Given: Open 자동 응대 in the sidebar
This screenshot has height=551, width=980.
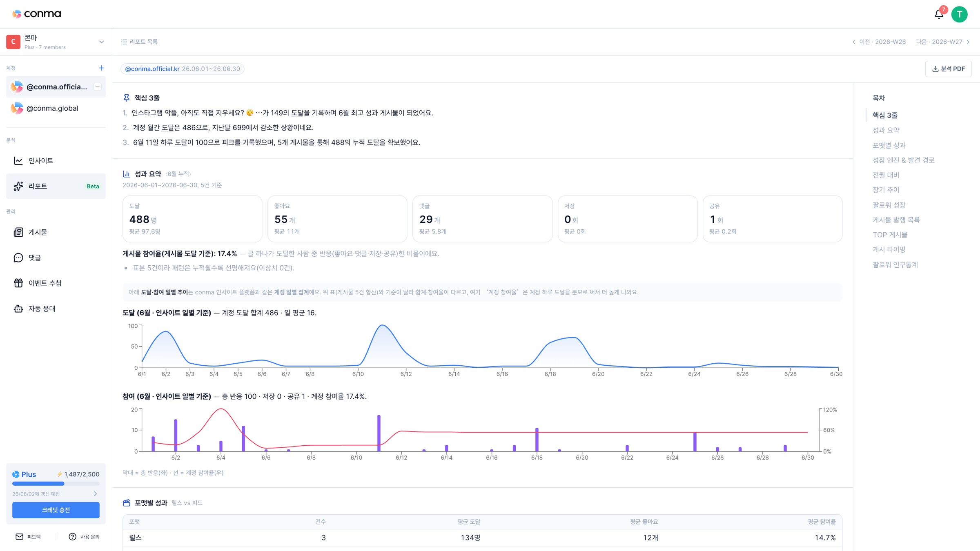Looking at the screenshot, I should 56,309.
